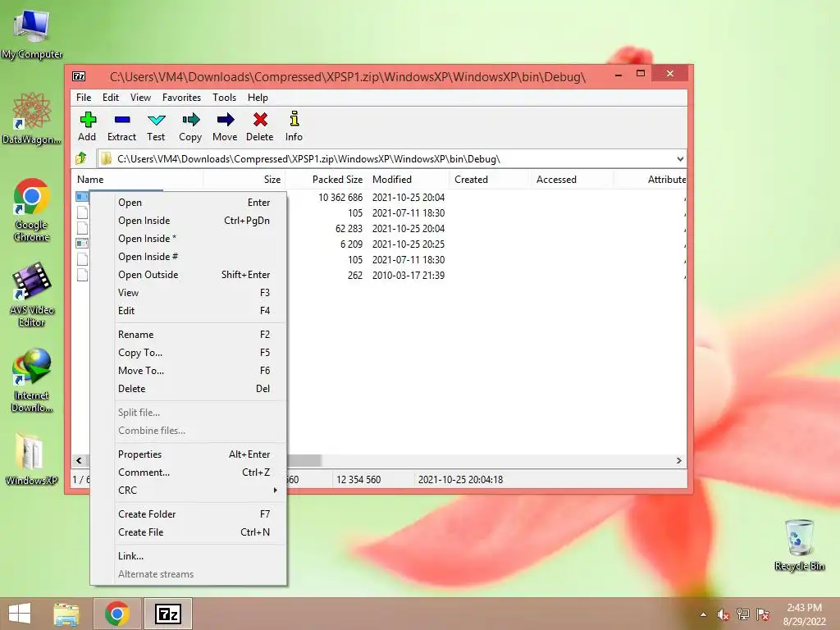The height and width of the screenshot is (630, 840).
Task: Click the Extract toolbar icon
Action: [121, 126]
